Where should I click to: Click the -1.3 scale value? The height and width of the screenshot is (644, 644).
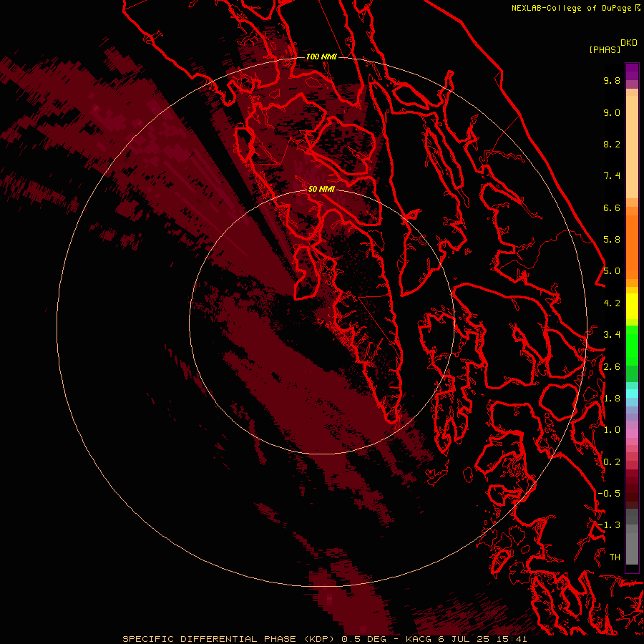609,525
